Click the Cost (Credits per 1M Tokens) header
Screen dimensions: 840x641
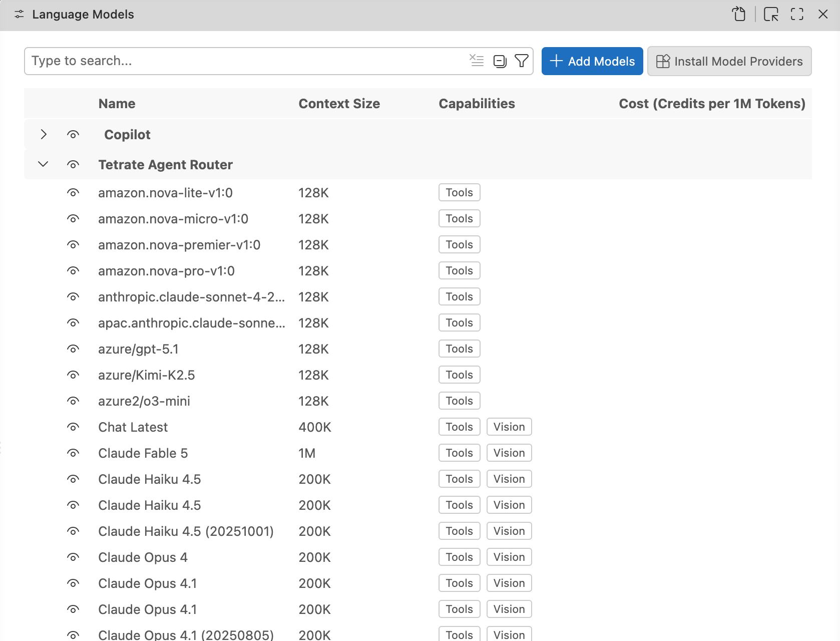(712, 104)
